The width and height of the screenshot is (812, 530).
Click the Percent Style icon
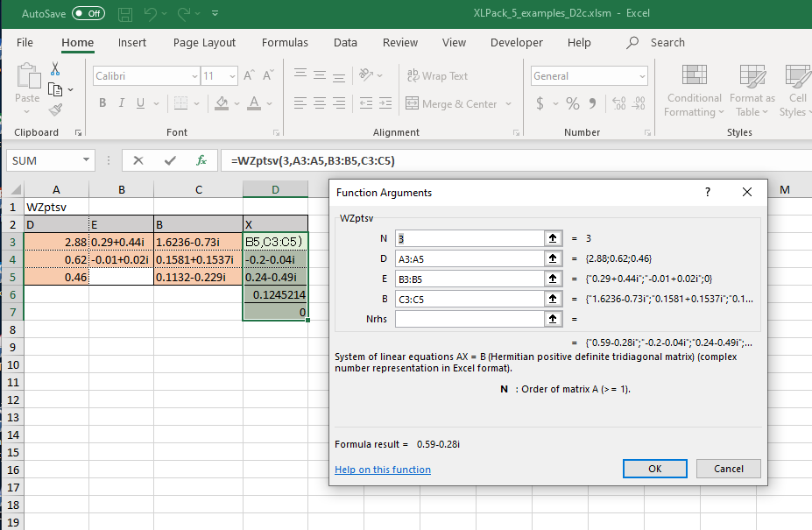pos(573,103)
